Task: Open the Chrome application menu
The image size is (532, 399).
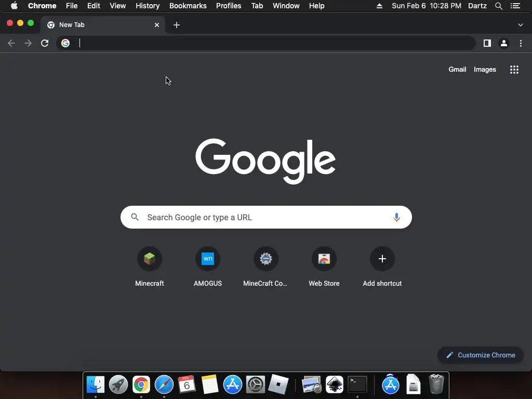Action: click(42, 6)
